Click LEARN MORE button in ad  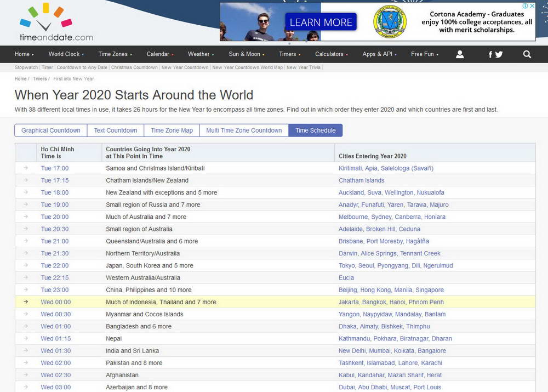[321, 22]
